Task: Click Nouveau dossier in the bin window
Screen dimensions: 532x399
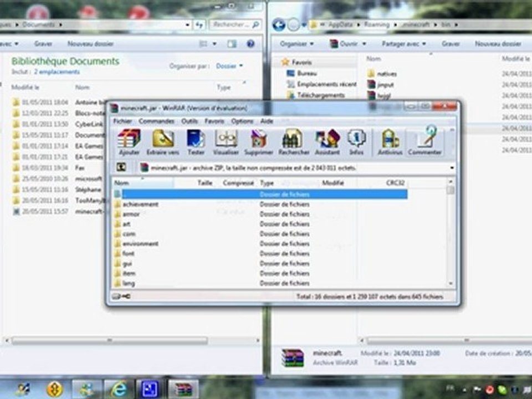Action: tap(498, 44)
